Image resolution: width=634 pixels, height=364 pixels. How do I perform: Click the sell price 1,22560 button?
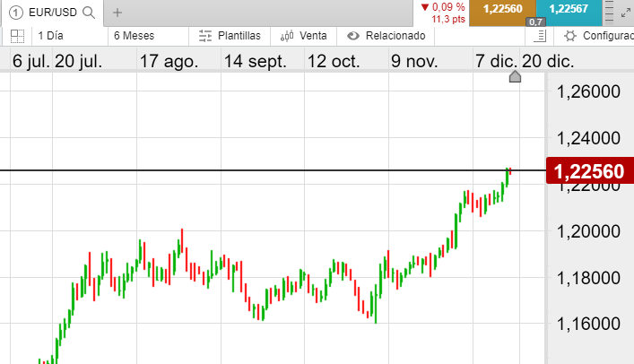[502, 13]
